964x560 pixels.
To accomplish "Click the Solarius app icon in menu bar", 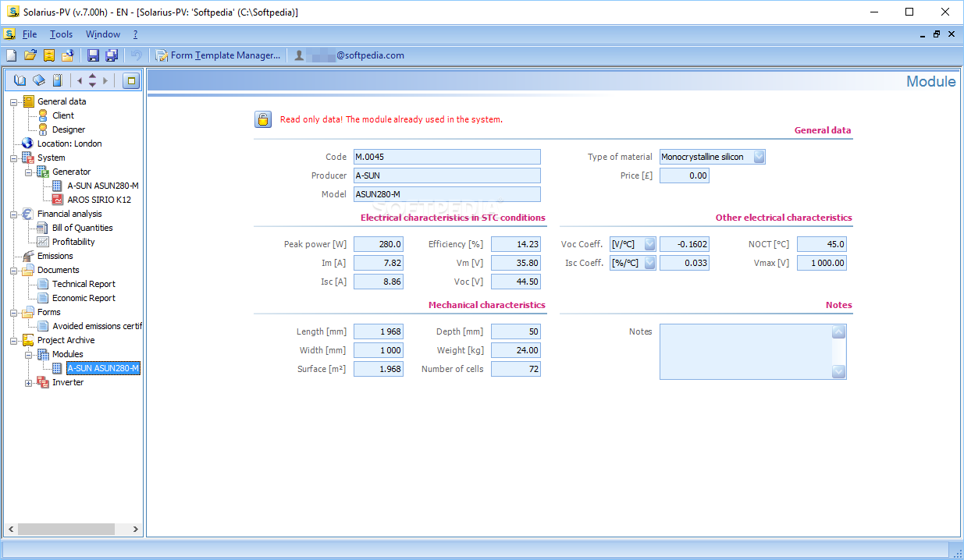I will coord(9,34).
